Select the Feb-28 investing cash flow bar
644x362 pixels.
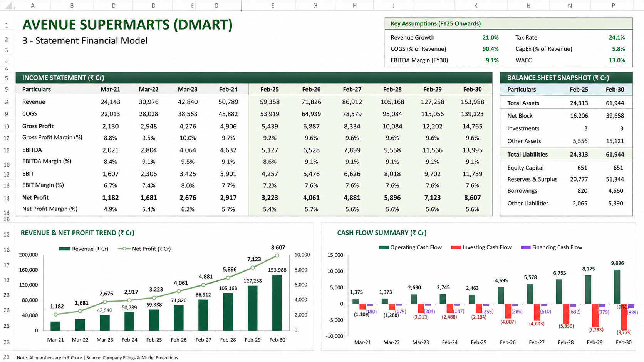coord(566,314)
